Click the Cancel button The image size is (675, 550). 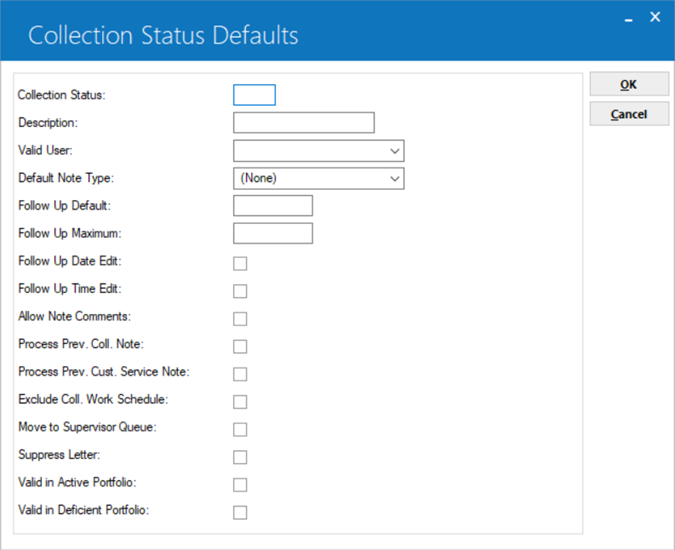(x=629, y=114)
